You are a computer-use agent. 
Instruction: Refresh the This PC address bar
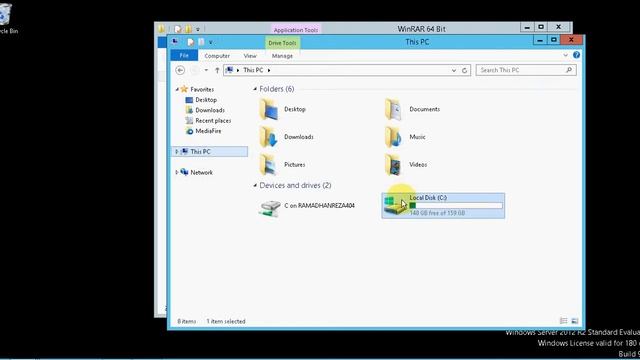pyautogui.click(x=464, y=70)
